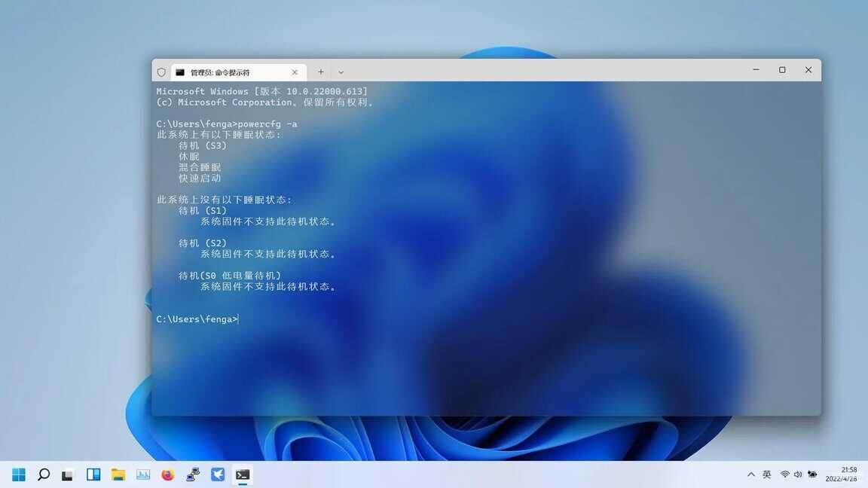This screenshot has width=868, height=488.
Task: Open File Explorer from the taskbar
Action: pyautogui.click(x=118, y=474)
